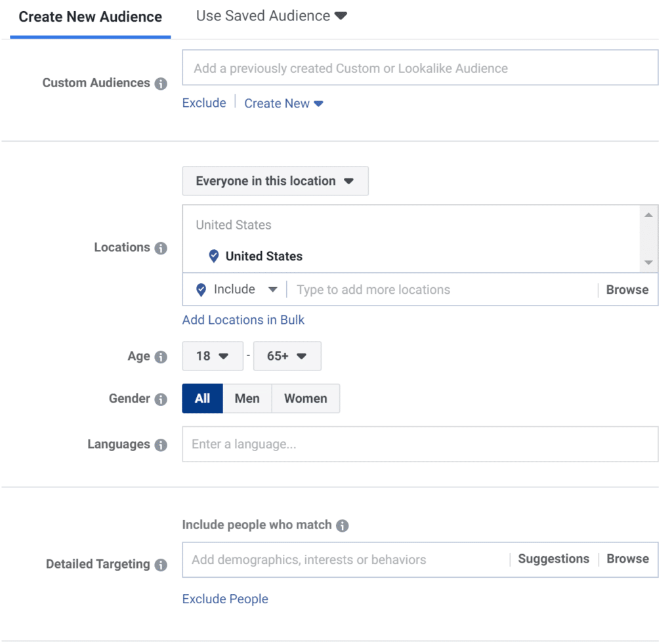672x642 pixels.
Task: Click the Exclude People link
Action: click(x=224, y=599)
